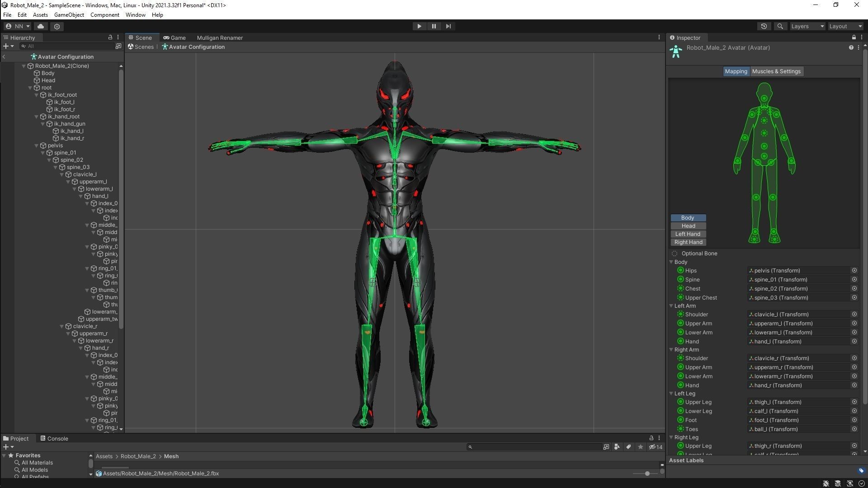Select the spine_03 bone in Hierarchy
The height and width of the screenshot is (488, 868).
coord(78,167)
